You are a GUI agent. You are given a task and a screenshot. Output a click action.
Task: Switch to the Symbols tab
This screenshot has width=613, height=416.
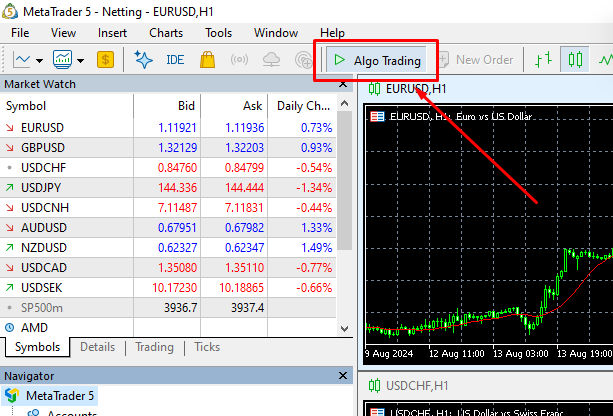[x=38, y=347]
